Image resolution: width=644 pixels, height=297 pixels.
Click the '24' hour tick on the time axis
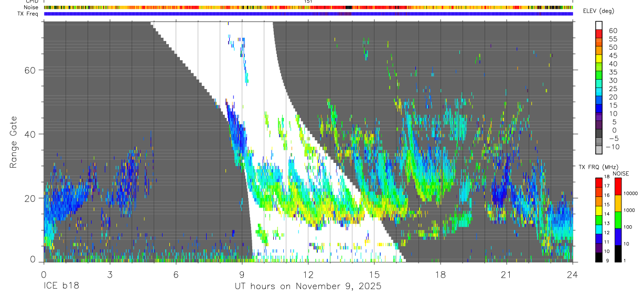coord(572,274)
